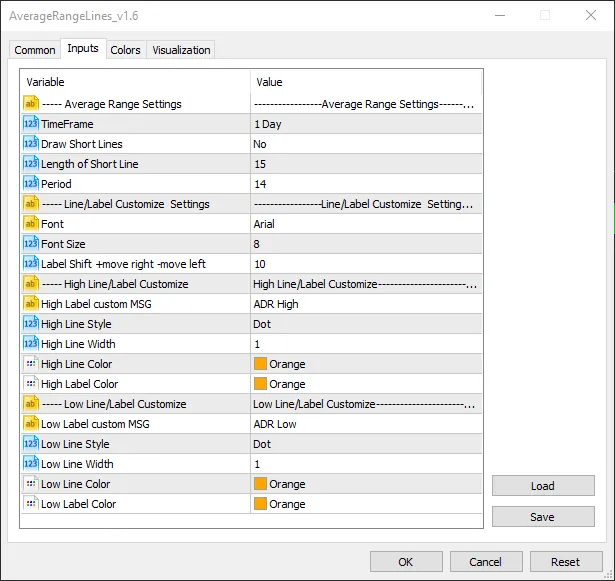Click the icon next to Draw Short Lines

(31, 144)
